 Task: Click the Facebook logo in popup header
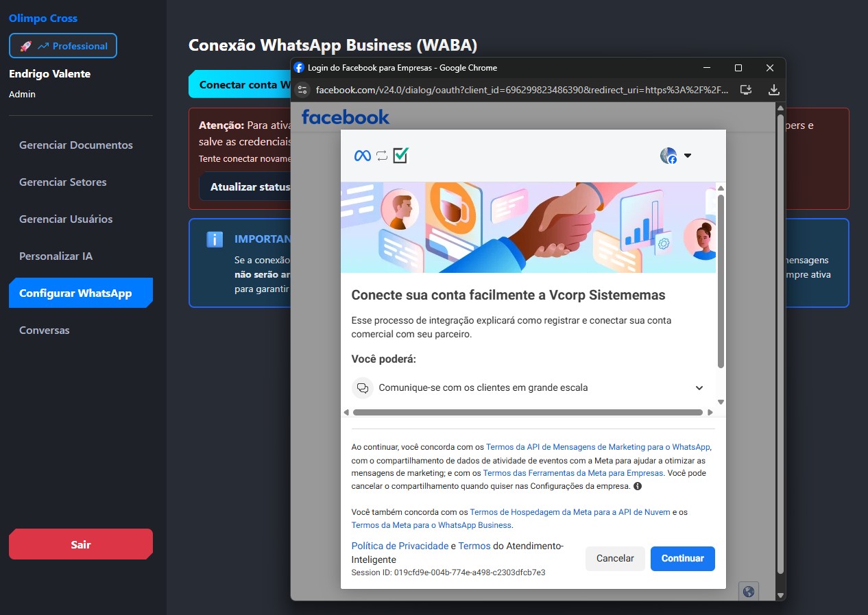pyautogui.click(x=346, y=117)
